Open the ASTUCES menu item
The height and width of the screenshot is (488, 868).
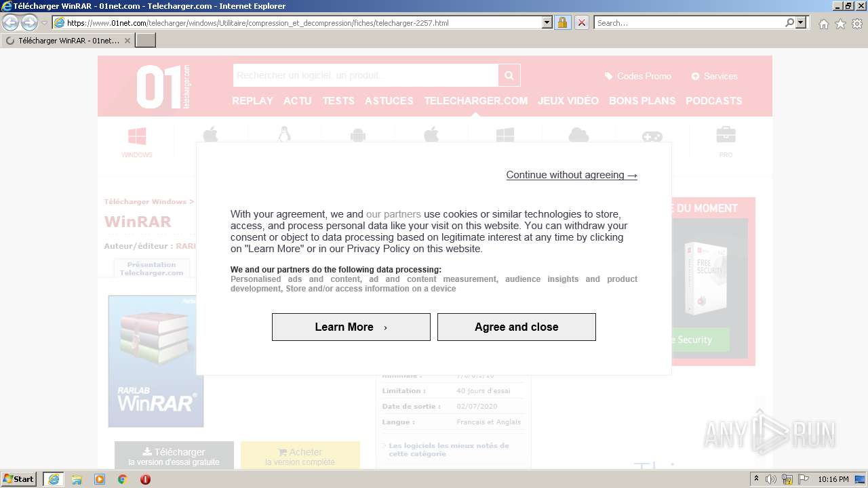click(x=389, y=101)
